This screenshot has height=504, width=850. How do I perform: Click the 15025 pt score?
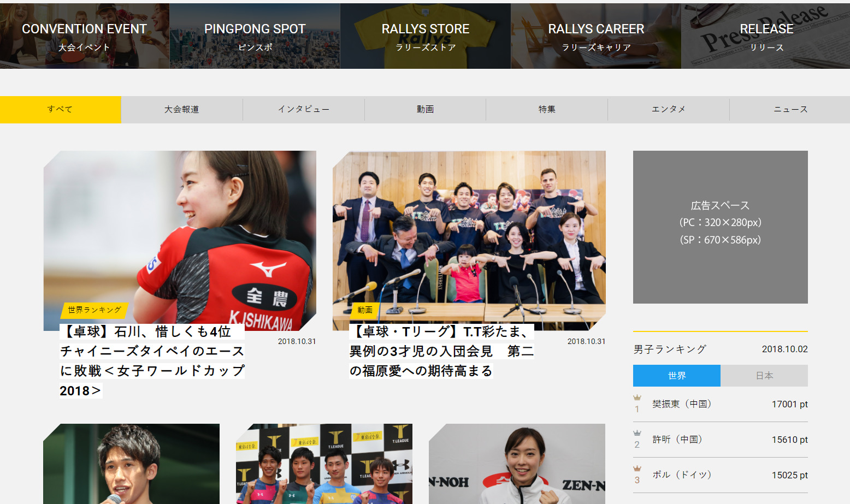tap(789, 475)
